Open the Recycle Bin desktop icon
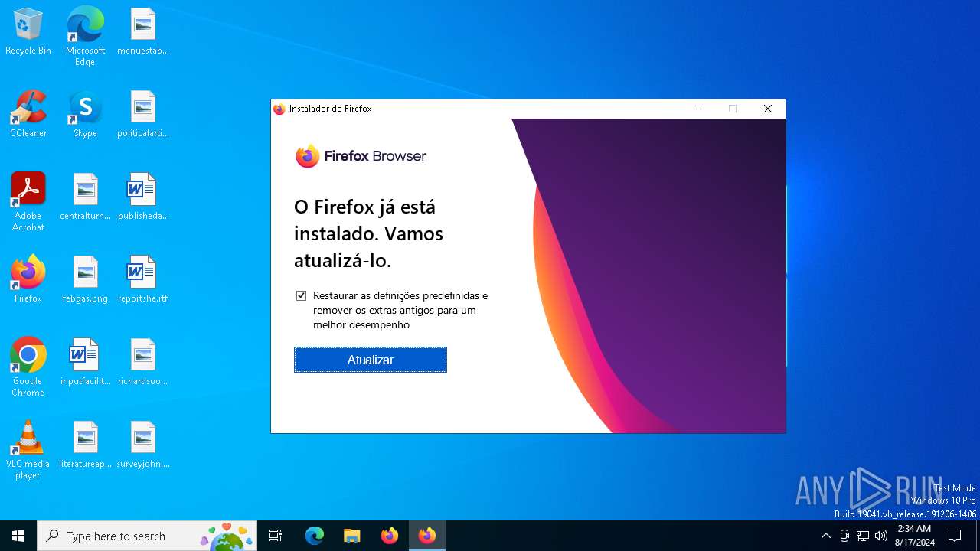Screen dimensions: 980x551 (28, 31)
